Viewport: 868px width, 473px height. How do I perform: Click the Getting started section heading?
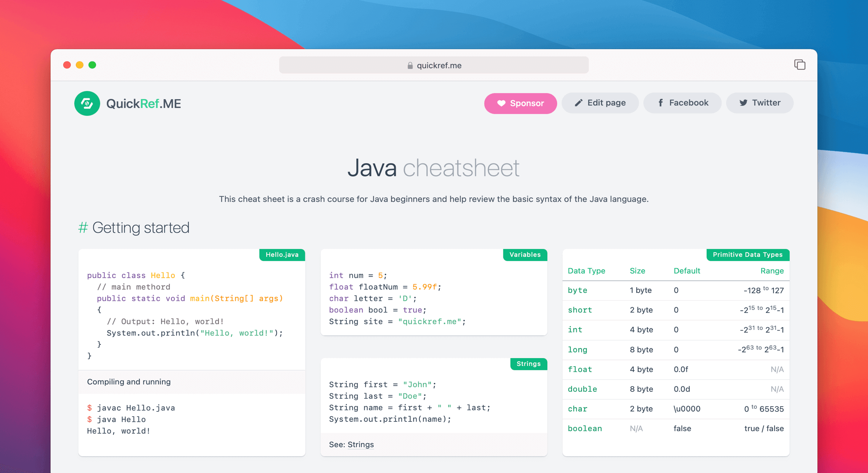point(141,227)
